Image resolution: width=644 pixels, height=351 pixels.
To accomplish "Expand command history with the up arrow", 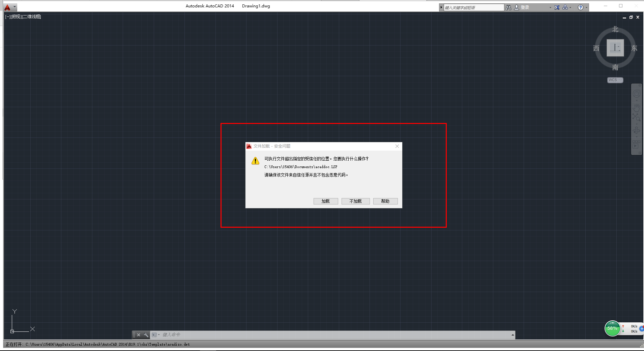I will coord(513,335).
